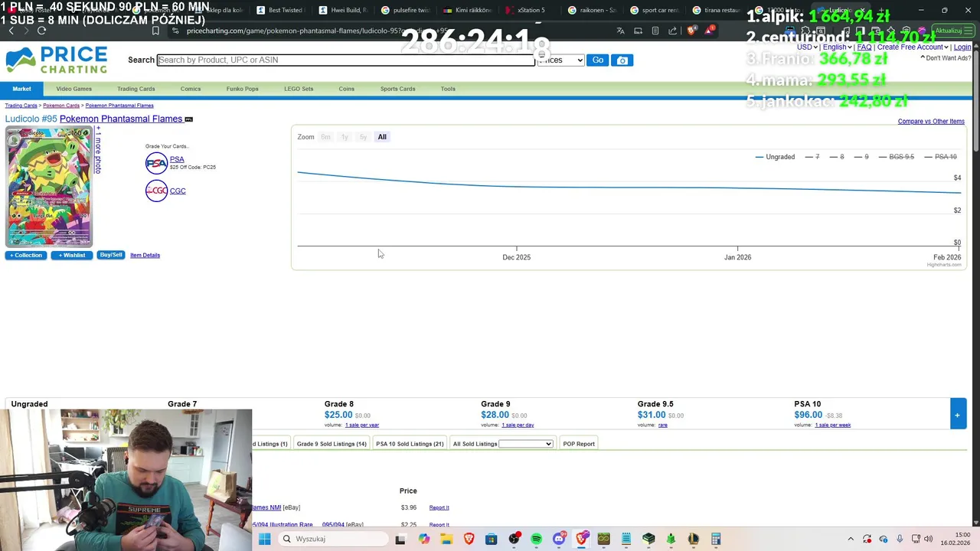
Task: Open the Coins menu
Action: 347,89
